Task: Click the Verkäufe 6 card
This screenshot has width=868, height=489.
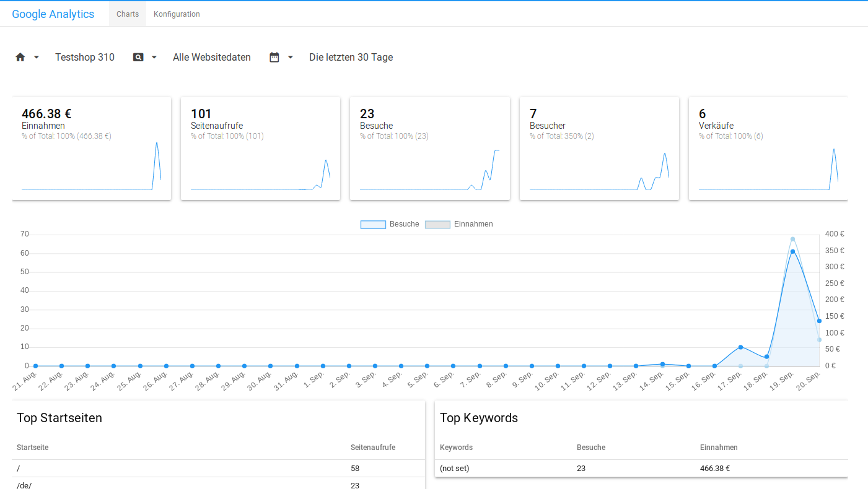Action: pyautogui.click(x=768, y=149)
